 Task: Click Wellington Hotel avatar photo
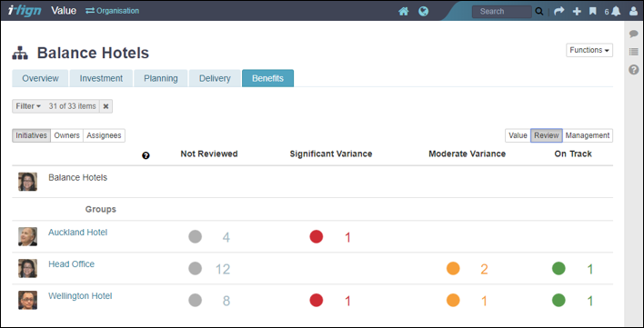pyautogui.click(x=28, y=300)
